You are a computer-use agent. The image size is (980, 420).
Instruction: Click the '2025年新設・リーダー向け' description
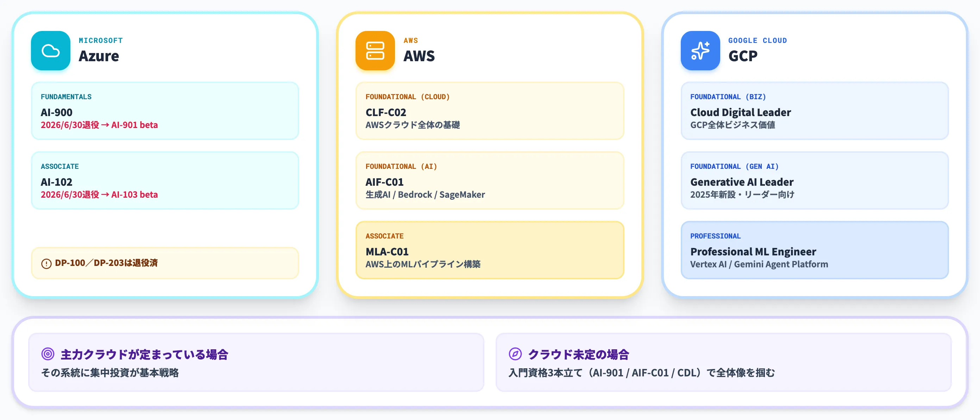742,194
